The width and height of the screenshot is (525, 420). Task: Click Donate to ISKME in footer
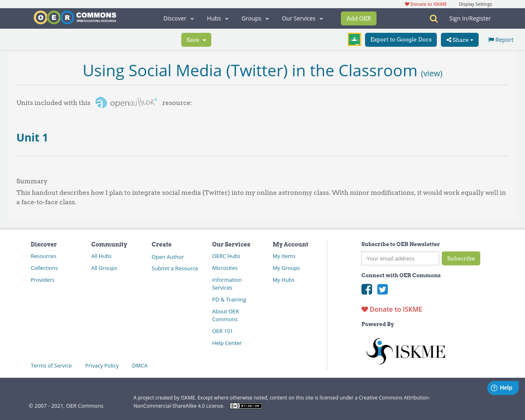[391, 309]
